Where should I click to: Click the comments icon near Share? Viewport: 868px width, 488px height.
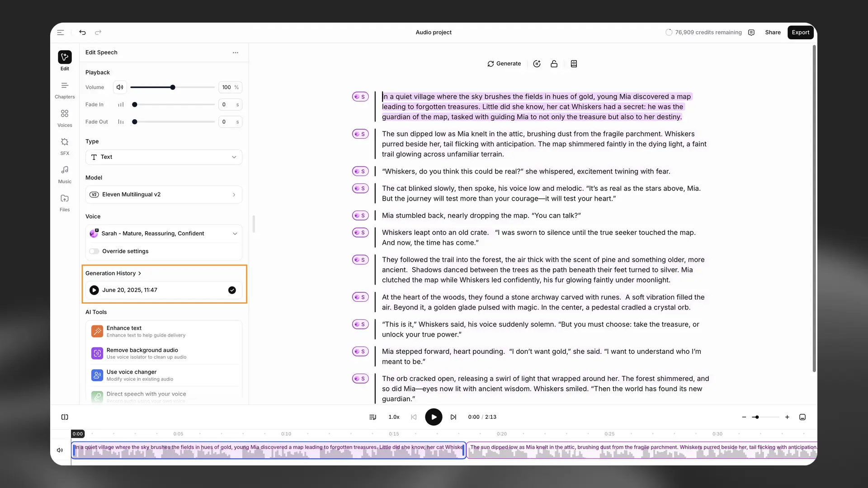point(751,33)
